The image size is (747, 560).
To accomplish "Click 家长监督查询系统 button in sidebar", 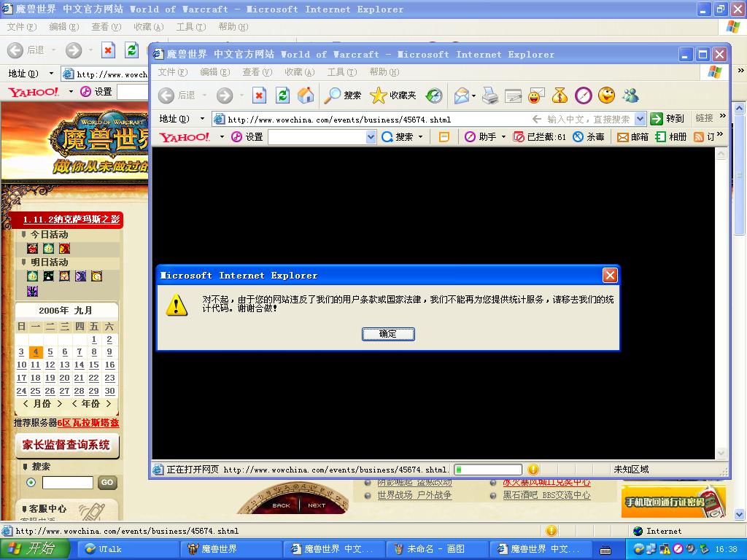I will 66,445.
